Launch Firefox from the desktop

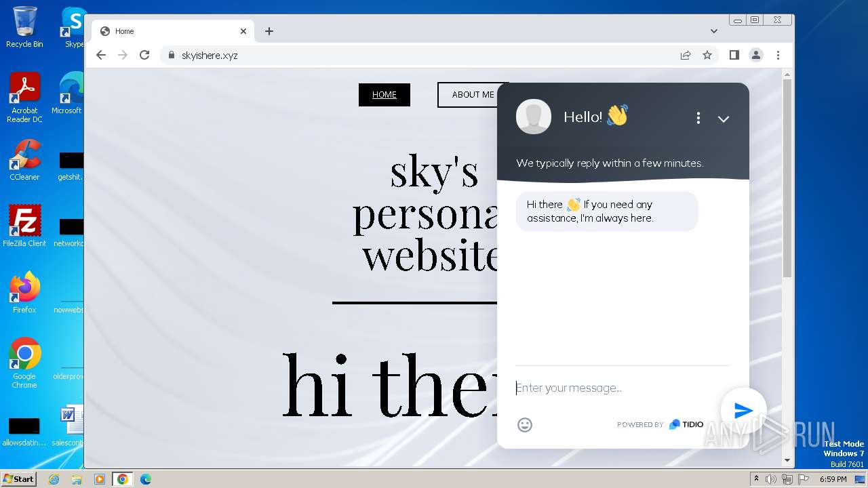pos(24,292)
